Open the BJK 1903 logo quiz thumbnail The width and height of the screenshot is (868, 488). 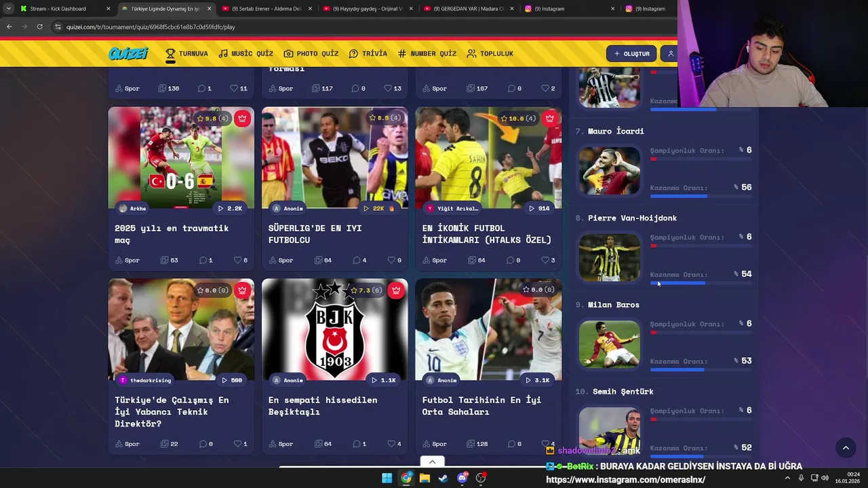335,329
